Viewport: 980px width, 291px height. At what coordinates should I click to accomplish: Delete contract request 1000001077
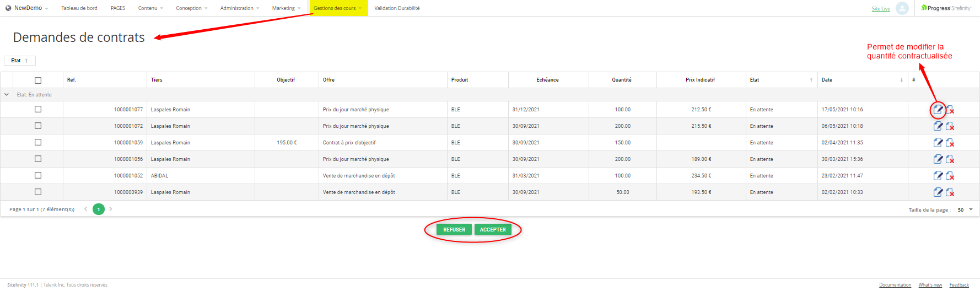pyautogui.click(x=950, y=110)
